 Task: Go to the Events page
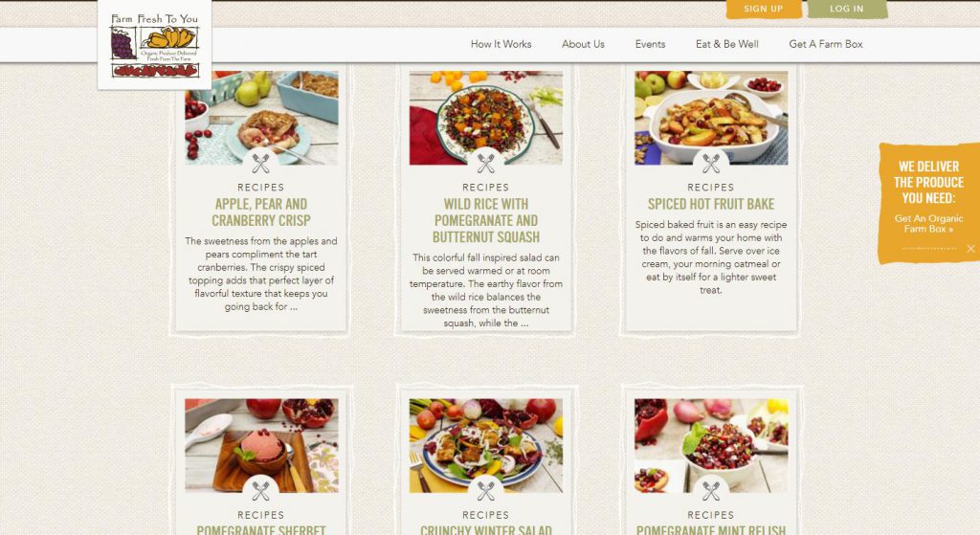(x=650, y=44)
